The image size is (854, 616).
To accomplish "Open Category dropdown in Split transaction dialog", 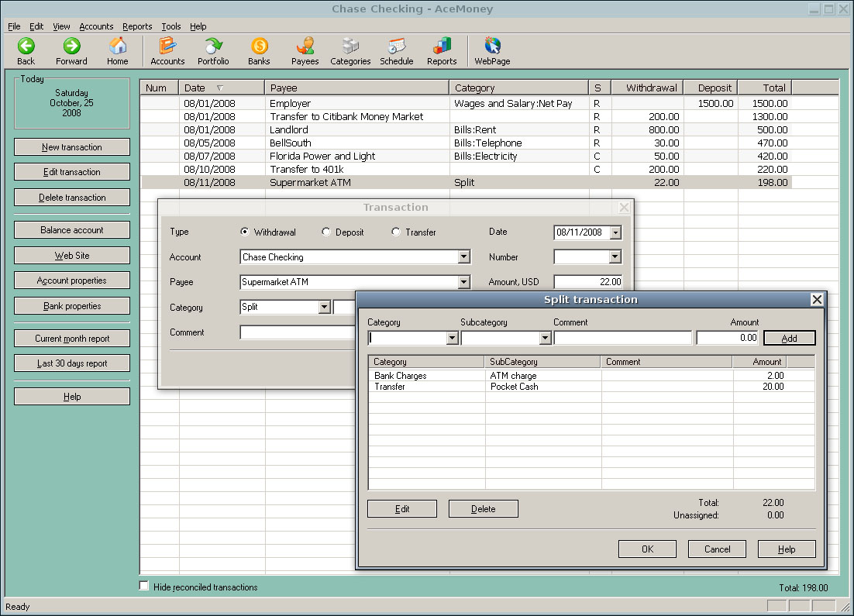I will (452, 338).
